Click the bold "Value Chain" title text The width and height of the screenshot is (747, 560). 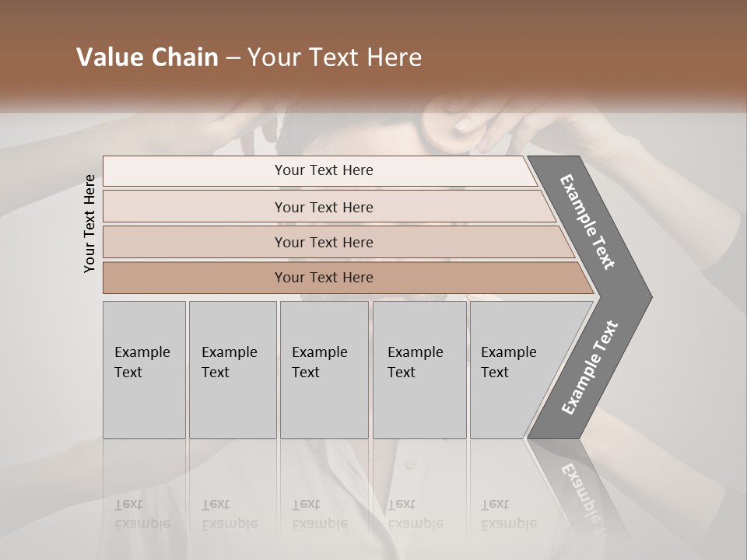click(x=147, y=58)
